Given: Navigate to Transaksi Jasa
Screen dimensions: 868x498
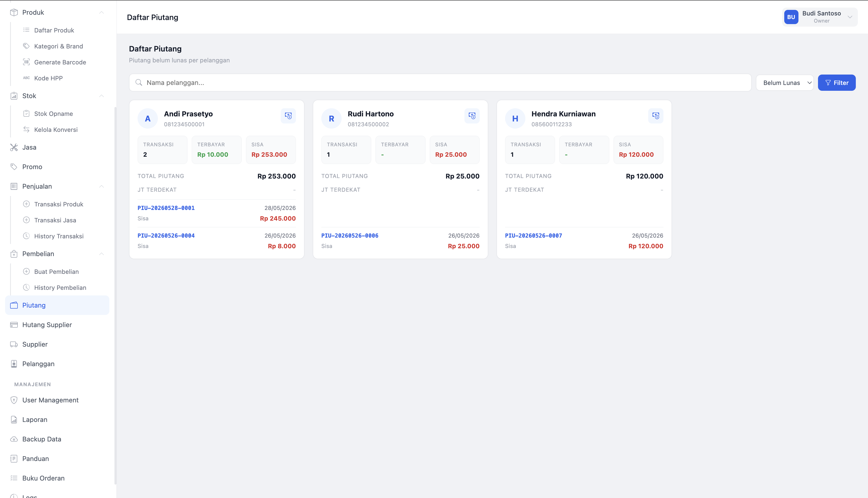Looking at the screenshot, I should pyautogui.click(x=55, y=220).
